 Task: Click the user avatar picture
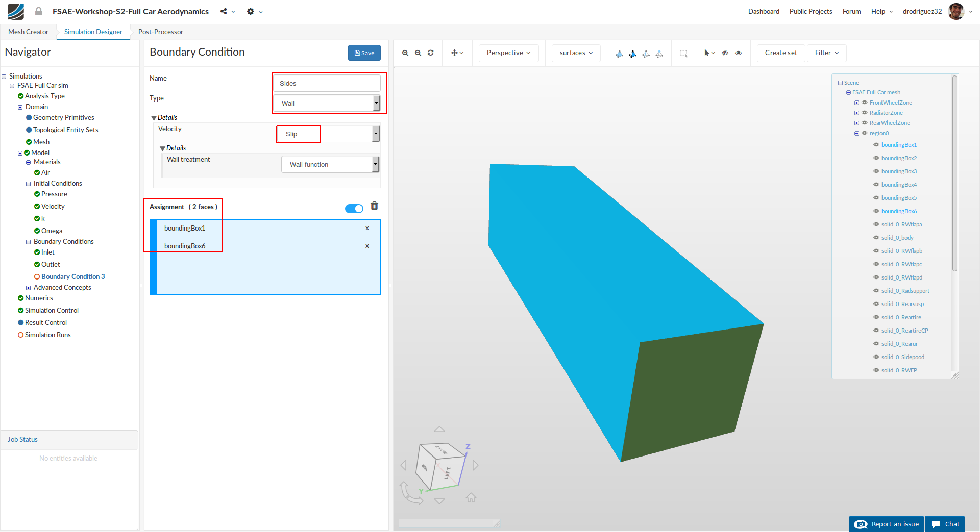coord(956,11)
